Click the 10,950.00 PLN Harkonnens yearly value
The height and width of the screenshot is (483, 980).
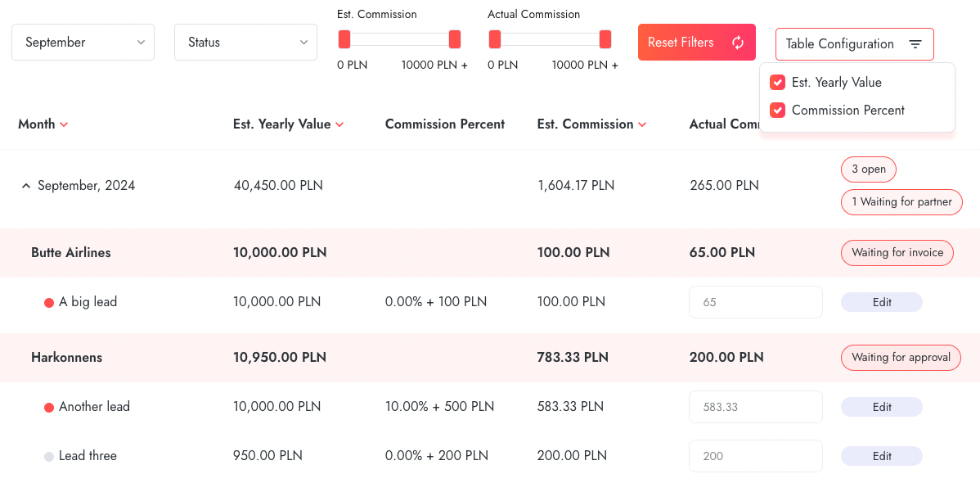[280, 358]
